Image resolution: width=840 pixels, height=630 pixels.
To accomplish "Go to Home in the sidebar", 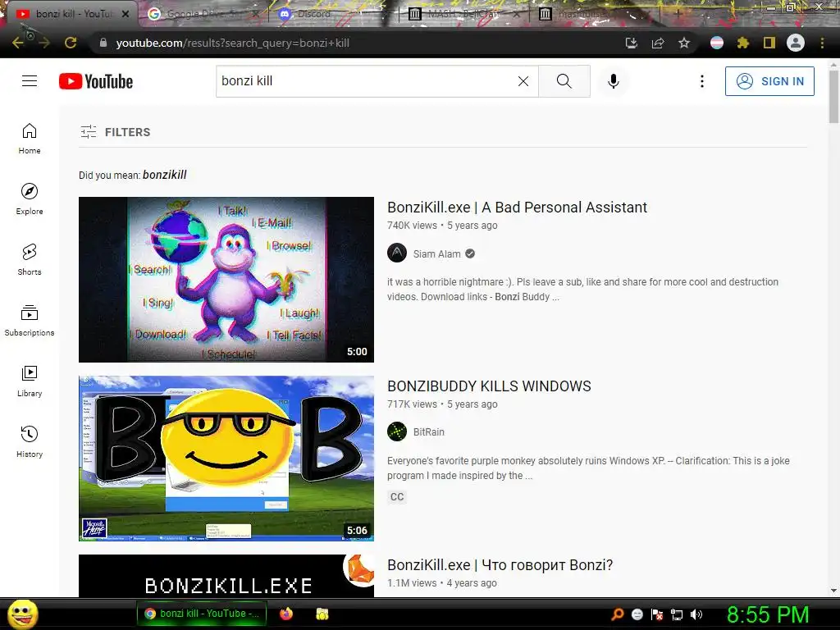I will (30, 139).
